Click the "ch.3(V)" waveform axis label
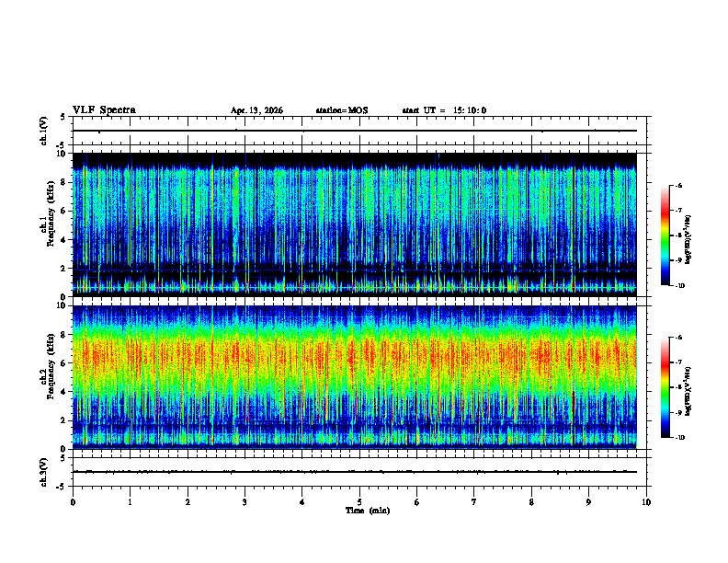Viewport: 728px width, 563px height. point(44,472)
